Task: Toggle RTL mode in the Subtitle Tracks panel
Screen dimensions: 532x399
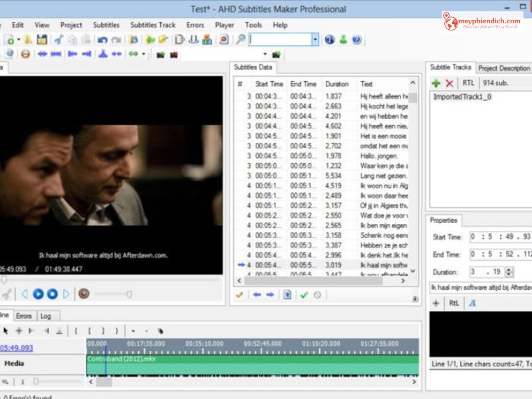Action: pos(467,83)
